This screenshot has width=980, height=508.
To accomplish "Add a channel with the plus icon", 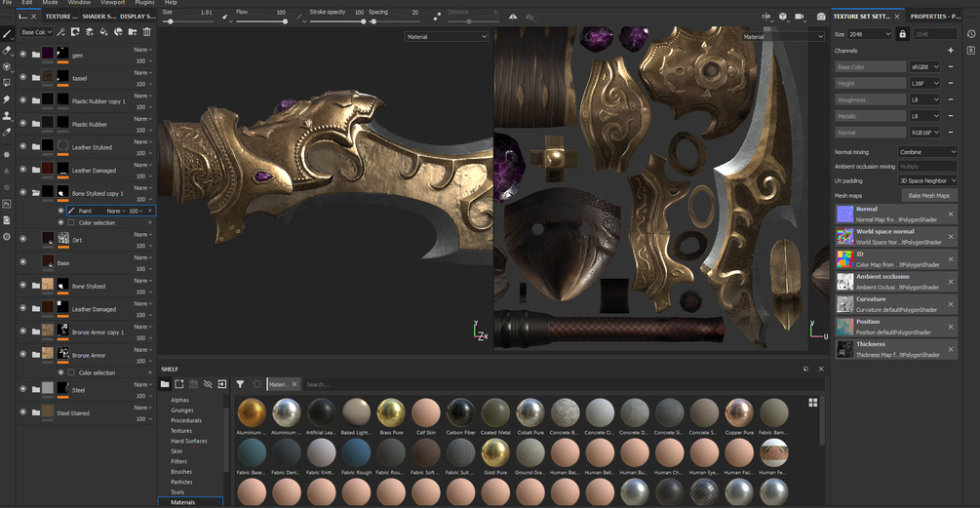I will pyautogui.click(x=951, y=51).
